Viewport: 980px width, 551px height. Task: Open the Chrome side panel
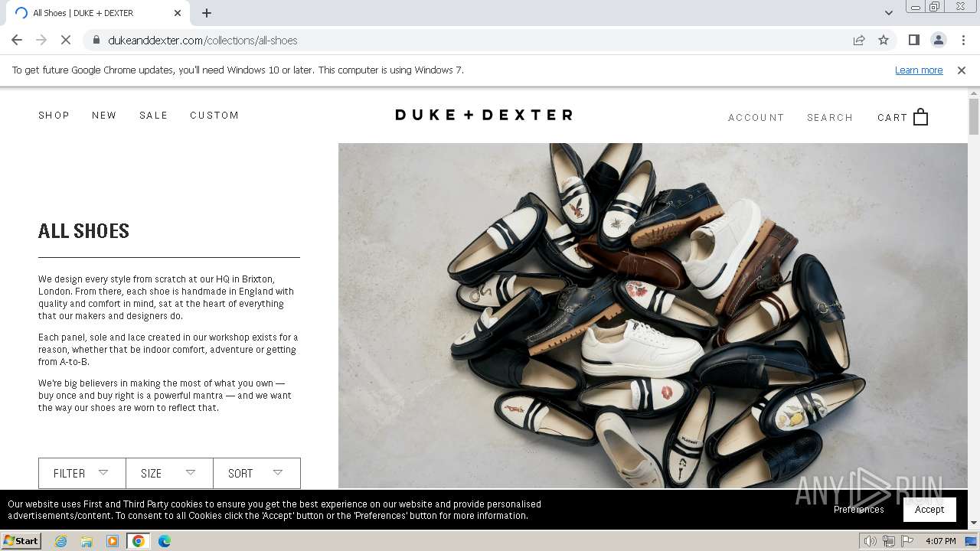pyautogui.click(x=913, y=40)
